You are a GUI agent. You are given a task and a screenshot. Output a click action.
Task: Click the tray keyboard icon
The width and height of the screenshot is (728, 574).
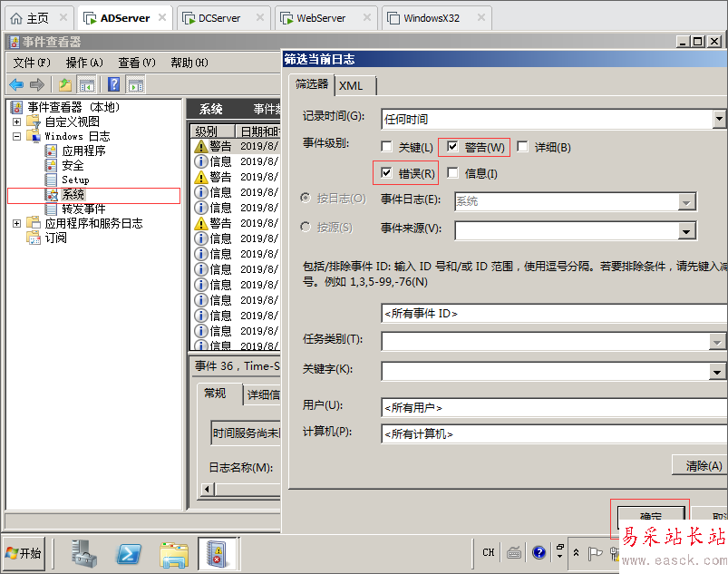514,552
